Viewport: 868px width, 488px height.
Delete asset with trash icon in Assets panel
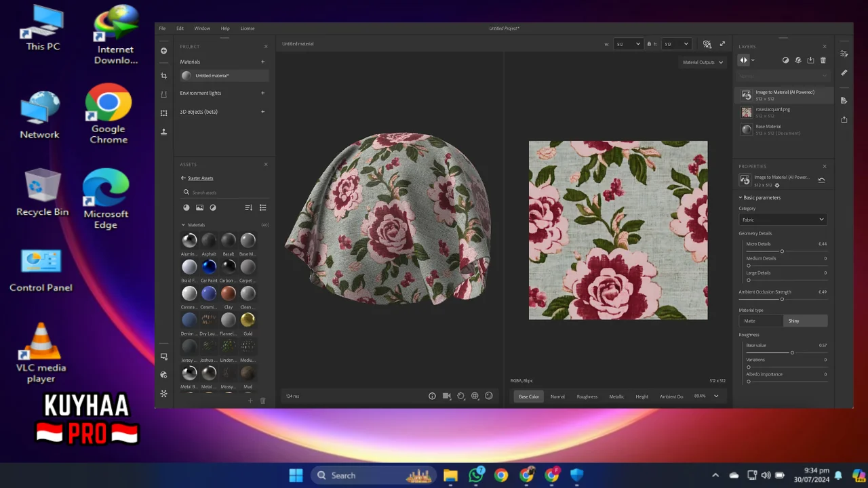pos(263,401)
